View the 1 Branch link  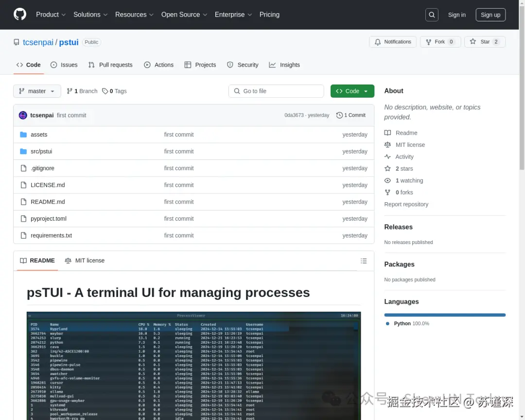tap(82, 91)
